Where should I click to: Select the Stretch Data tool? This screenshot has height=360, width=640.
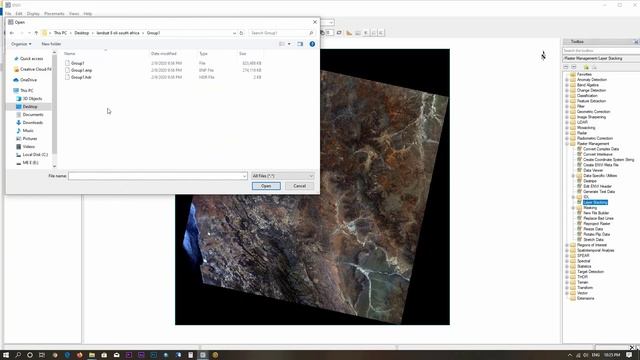pyautogui.click(x=593, y=240)
